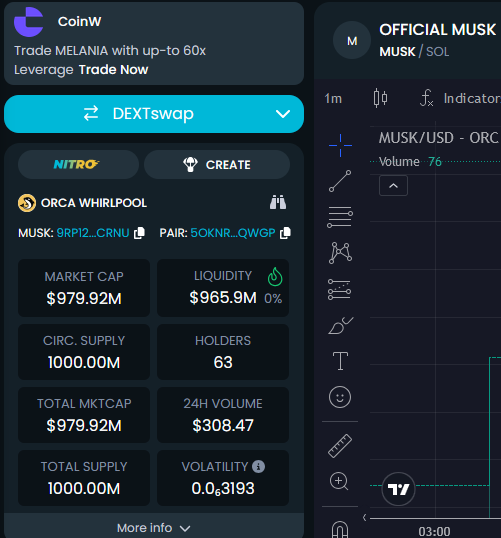This screenshot has width=501, height=538.
Task: Click the ORCA WHIRLPOOL pool name
Action: 94,203
